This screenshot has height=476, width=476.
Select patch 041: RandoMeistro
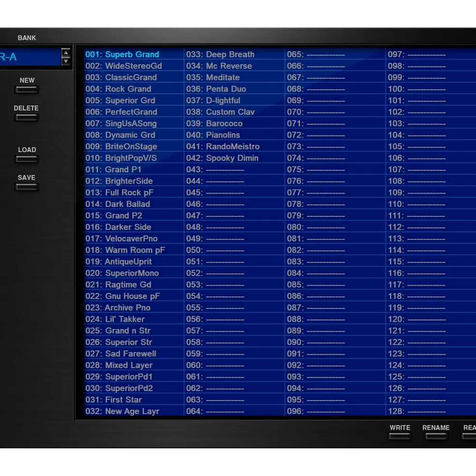point(234,146)
